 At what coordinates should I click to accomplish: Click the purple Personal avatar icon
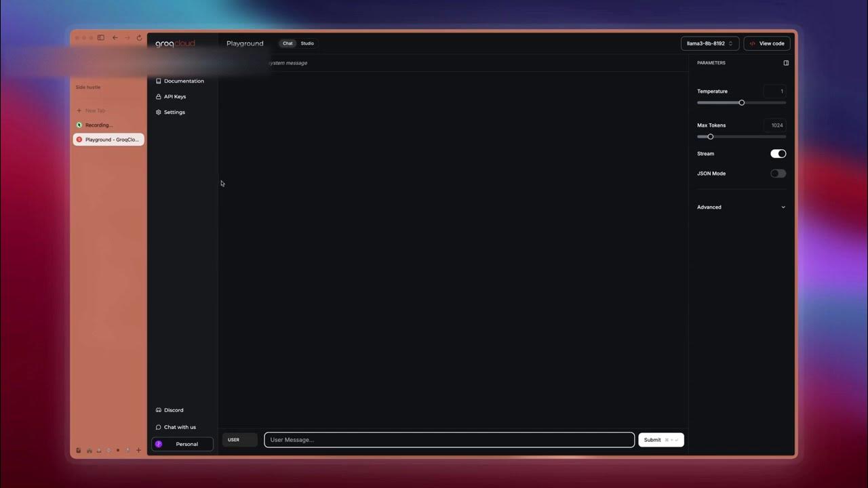pyautogui.click(x=159, y=444)
